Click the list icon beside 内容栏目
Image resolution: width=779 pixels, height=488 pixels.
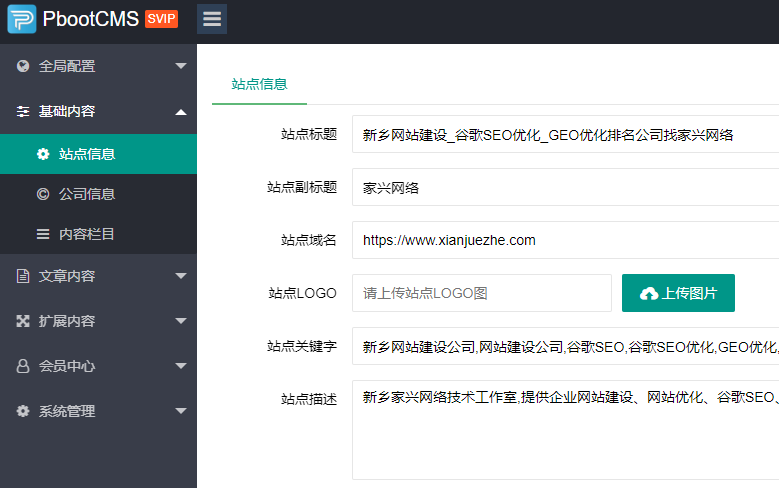coord(43,234)
